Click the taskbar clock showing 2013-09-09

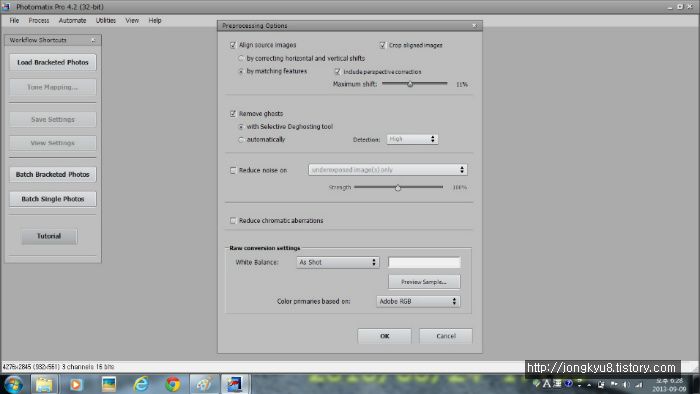[669, 385]
